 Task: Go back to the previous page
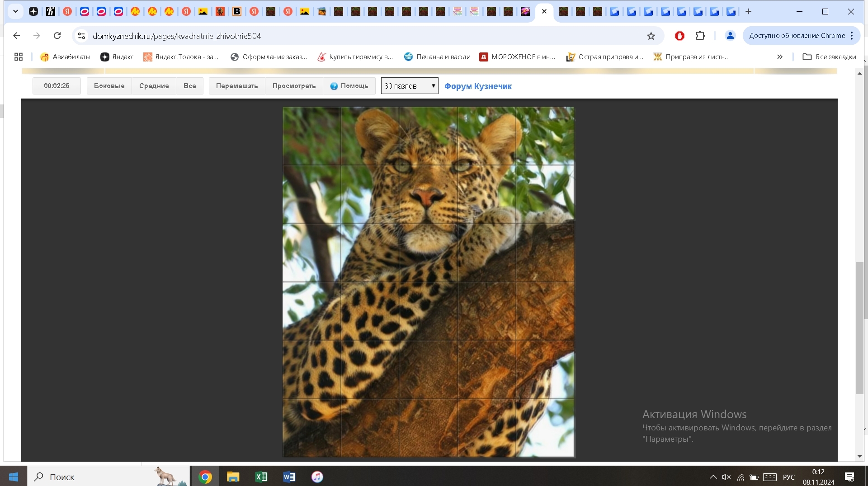[17, 36]
